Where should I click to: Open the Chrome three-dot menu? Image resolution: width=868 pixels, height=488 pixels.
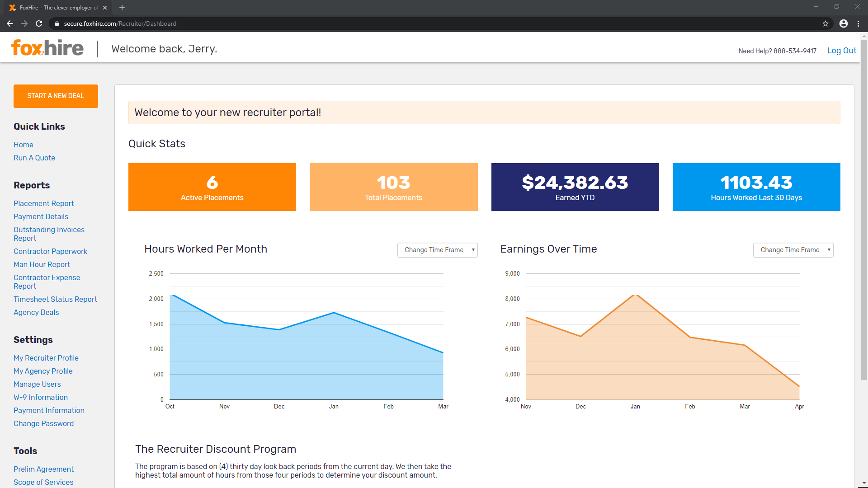click(858, 23)
